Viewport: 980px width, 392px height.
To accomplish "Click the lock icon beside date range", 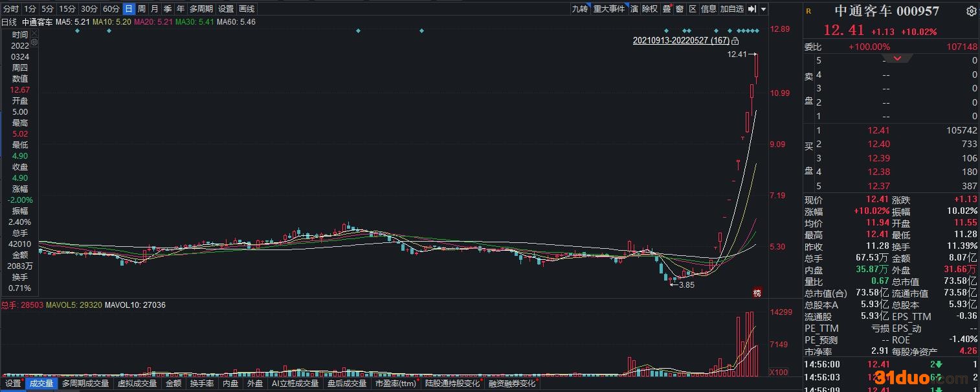I will 735,41.
